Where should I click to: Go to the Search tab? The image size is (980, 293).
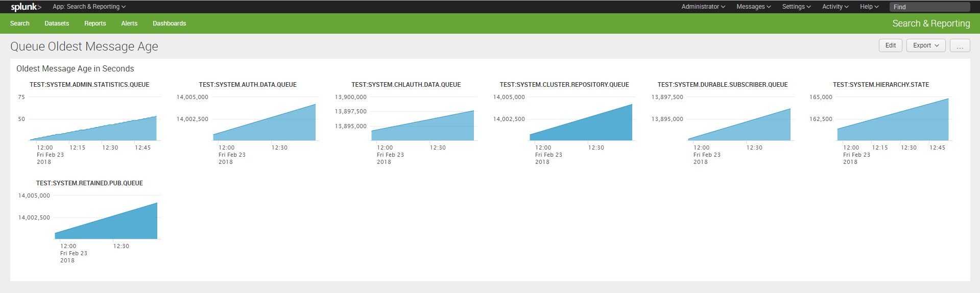[20, 23]
